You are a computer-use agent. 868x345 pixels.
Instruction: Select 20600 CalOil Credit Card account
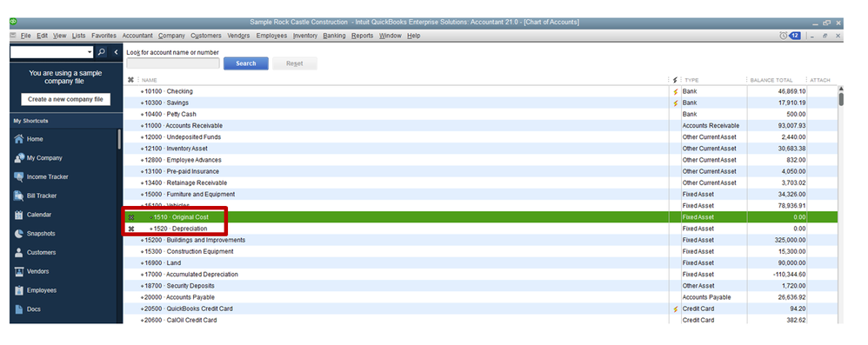point(480,320)
